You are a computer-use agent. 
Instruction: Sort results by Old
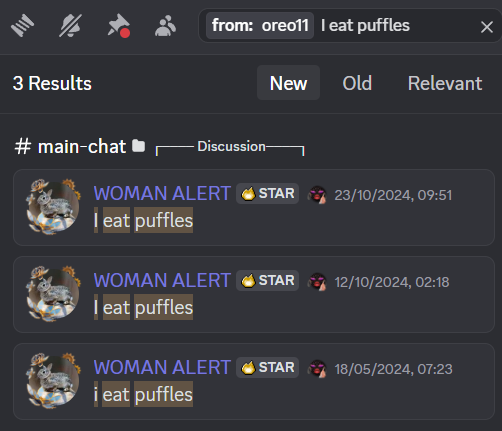click(357, 83)
